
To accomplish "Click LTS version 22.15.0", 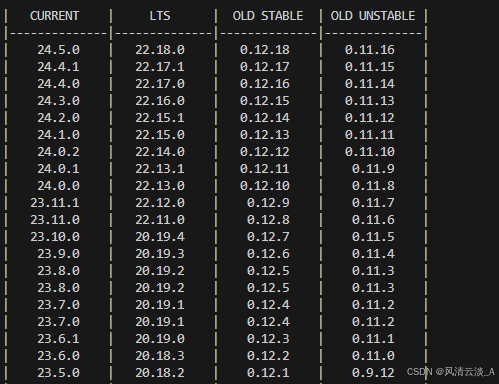I will click(x=160, y=135).
